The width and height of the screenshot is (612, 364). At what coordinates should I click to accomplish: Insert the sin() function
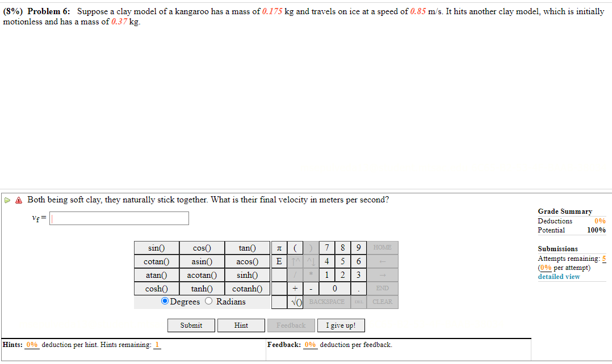tap(156, 248)
